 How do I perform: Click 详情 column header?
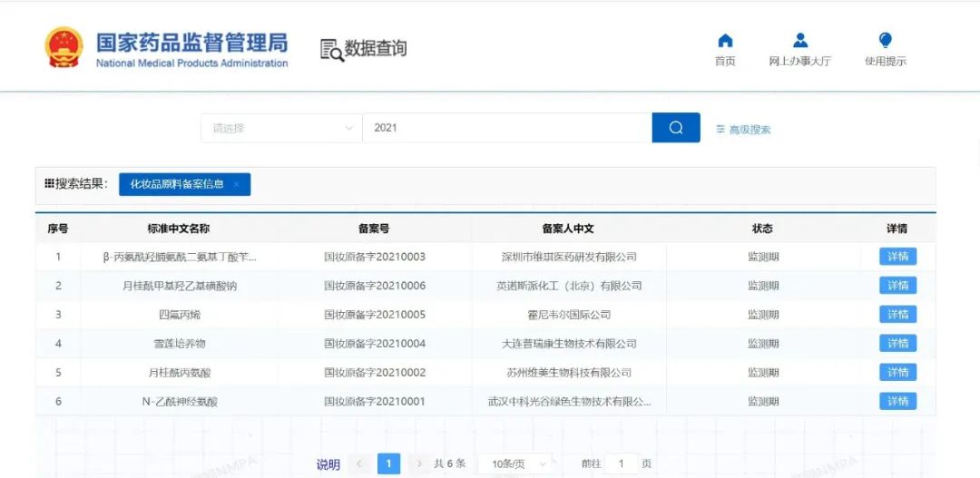coord(897,229)
